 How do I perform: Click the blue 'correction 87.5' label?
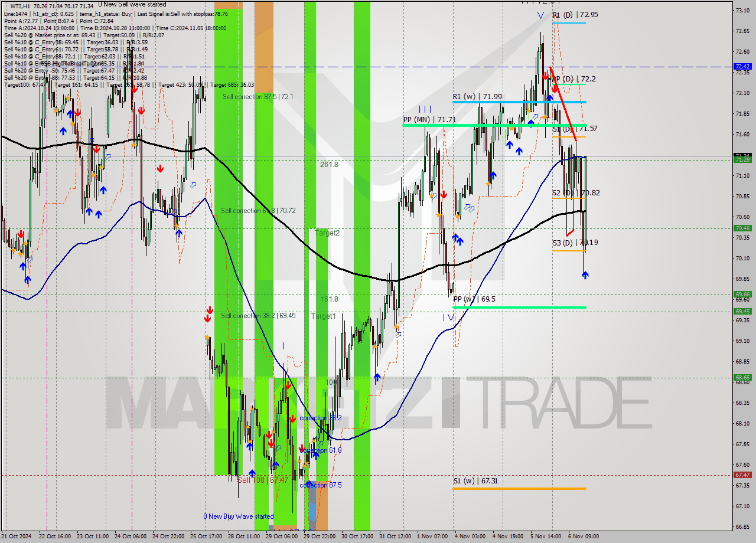[321, 485]
